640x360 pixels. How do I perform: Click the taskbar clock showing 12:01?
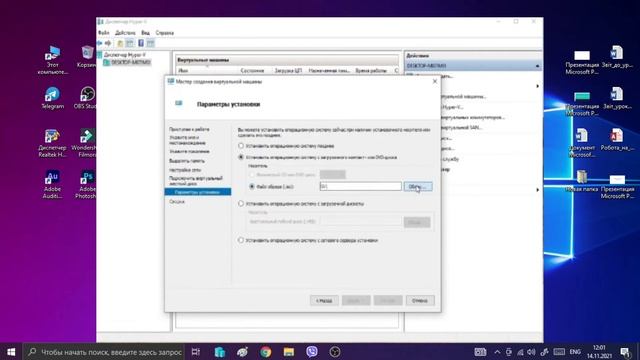(599, 352)
